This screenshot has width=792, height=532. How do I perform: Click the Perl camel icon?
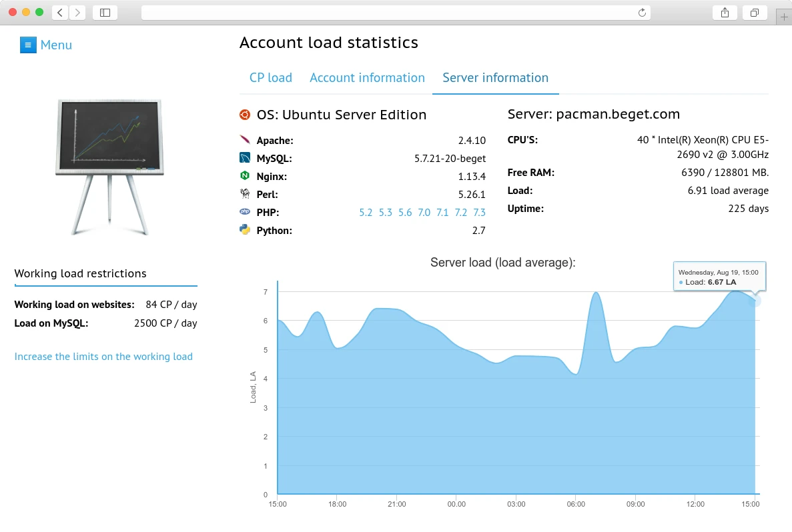point(246,194)
